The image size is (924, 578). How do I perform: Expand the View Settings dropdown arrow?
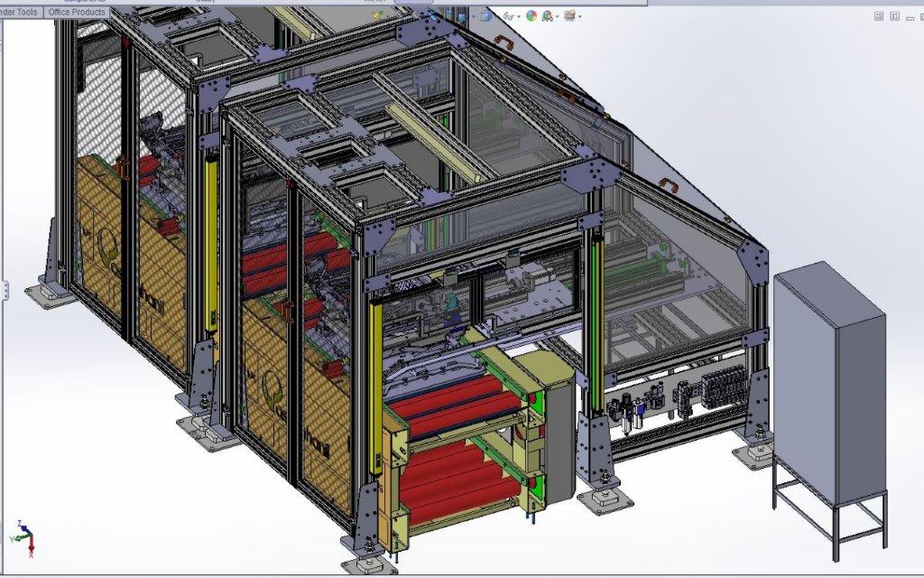tap(579, 16)
